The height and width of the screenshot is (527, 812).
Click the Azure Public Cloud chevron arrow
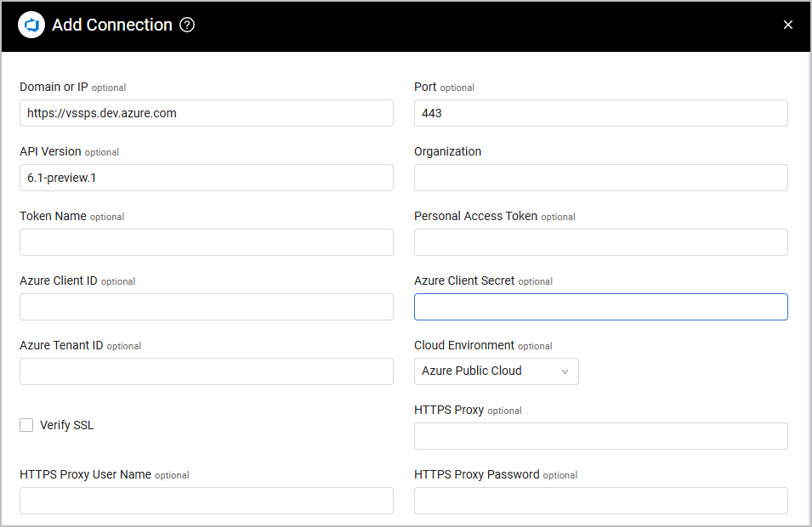pyautogui.click(x=565, y=371)
